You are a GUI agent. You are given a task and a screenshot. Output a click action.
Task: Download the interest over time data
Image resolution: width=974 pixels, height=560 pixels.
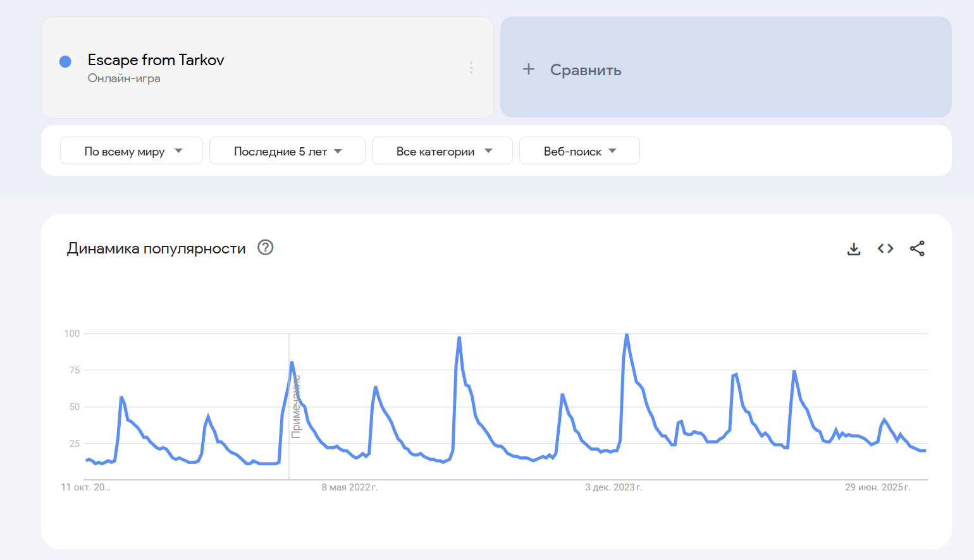[854, 248]
